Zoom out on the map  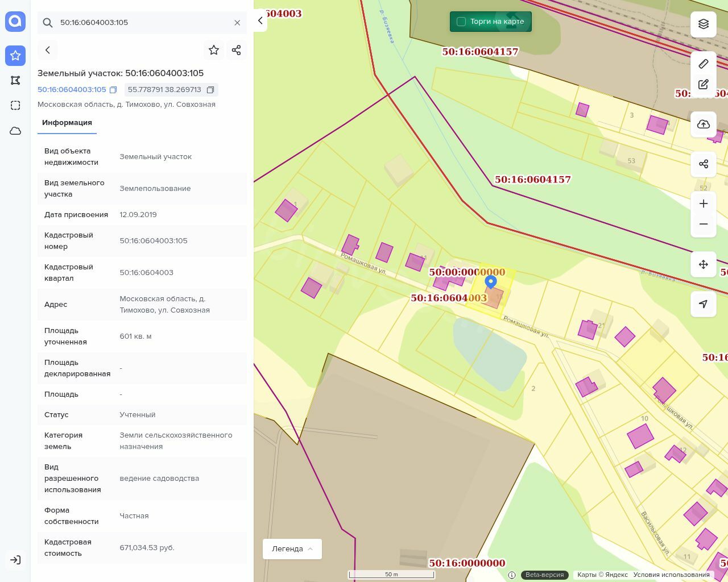coord(704,224)
